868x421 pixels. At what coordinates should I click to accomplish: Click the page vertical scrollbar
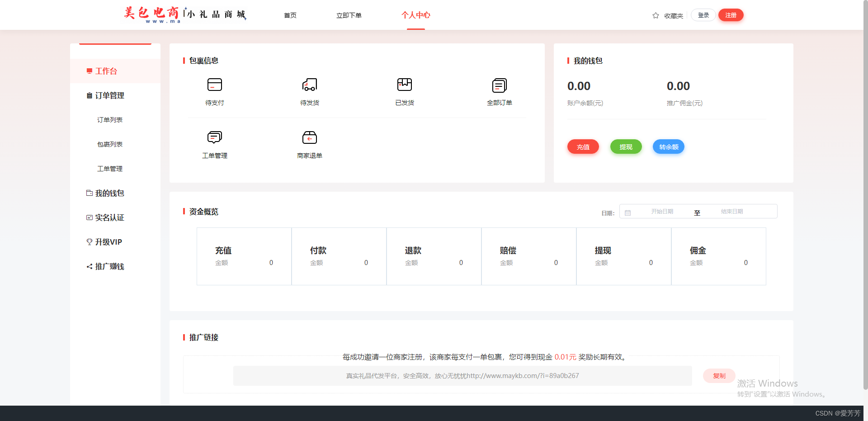[x=865, y=194]
